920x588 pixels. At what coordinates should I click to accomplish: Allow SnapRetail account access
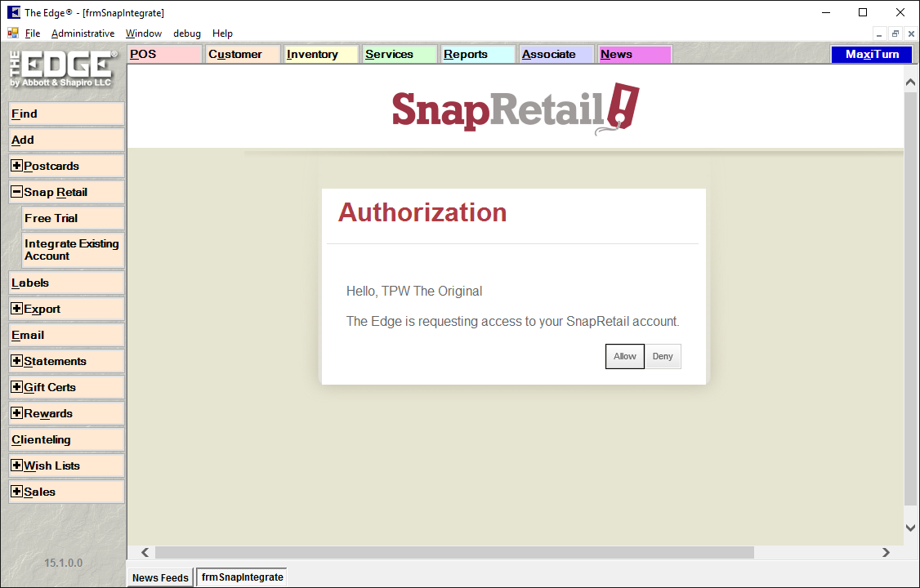click(624, 356)
